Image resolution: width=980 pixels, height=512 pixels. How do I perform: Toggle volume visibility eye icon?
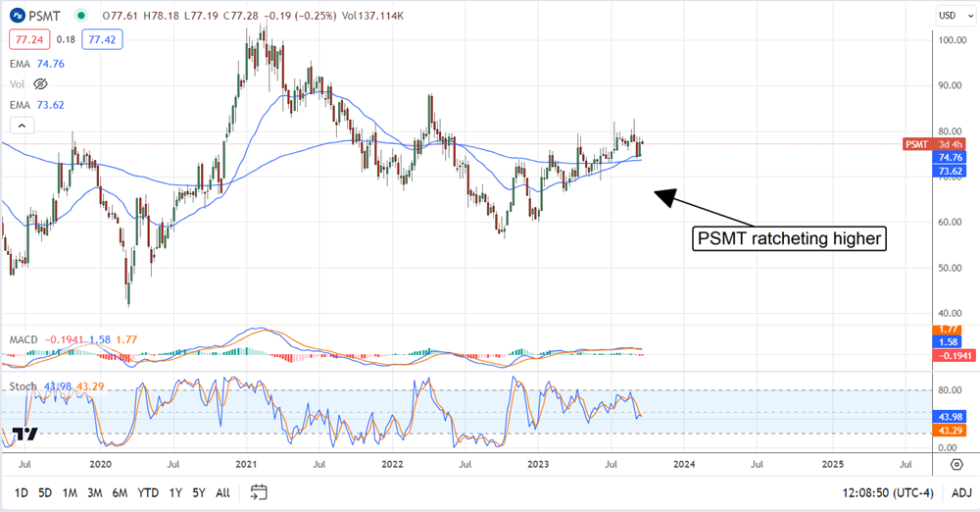tap(40, 84)
